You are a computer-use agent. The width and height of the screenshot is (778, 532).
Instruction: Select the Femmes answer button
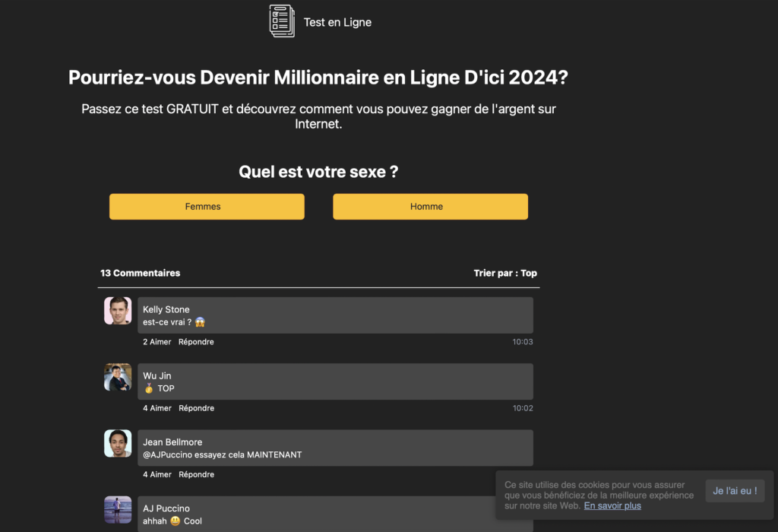207,207
